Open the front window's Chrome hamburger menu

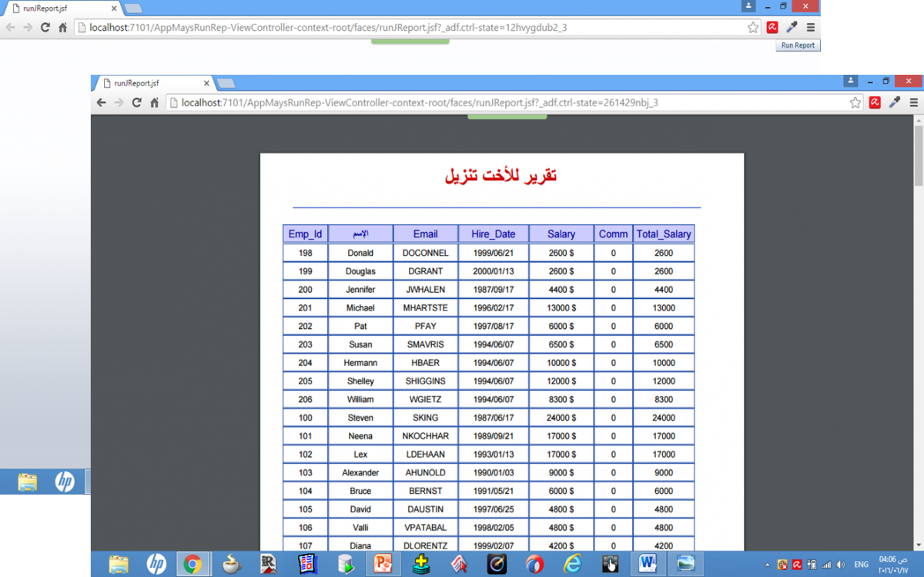click(x=914, y=102)
